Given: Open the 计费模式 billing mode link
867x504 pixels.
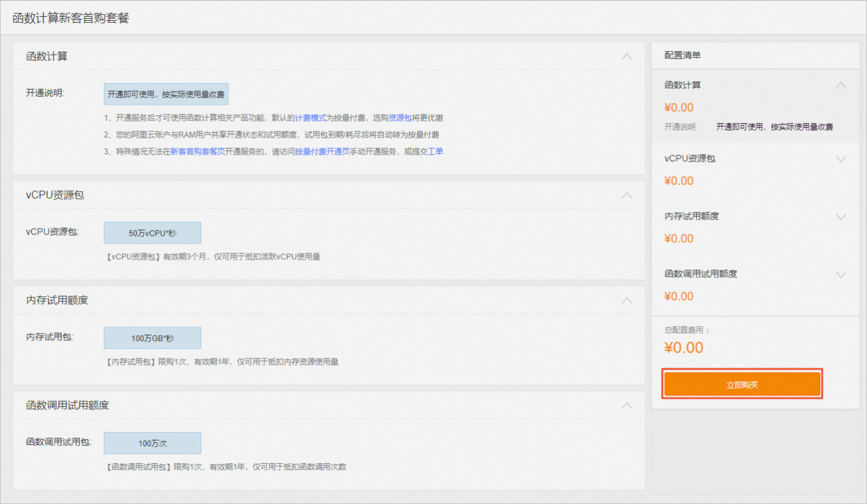Looking at the screenshot, I should click(x=311, y=118).
